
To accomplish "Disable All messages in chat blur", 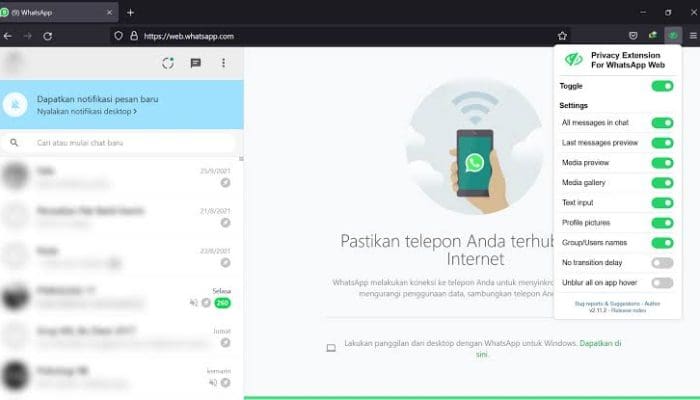I will (x=662, y=123).
